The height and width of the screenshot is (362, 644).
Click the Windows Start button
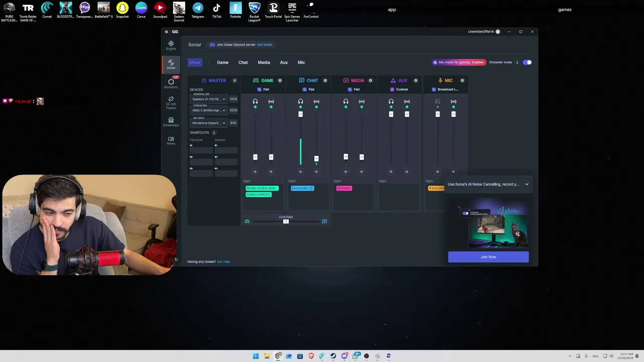tap(256, 356)
